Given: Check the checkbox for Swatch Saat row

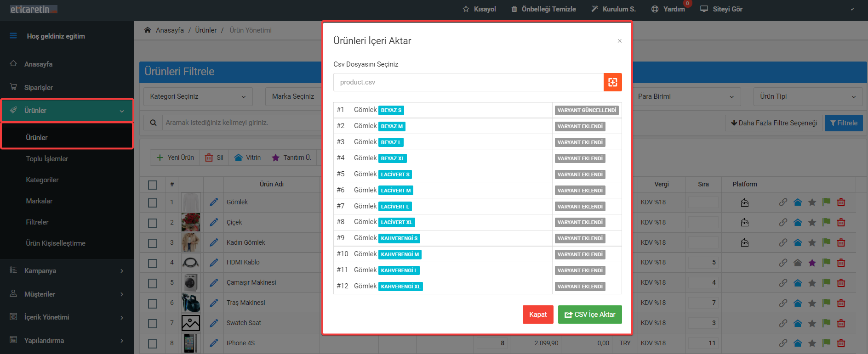Looking at the screenshot, I should pos(153,324).
